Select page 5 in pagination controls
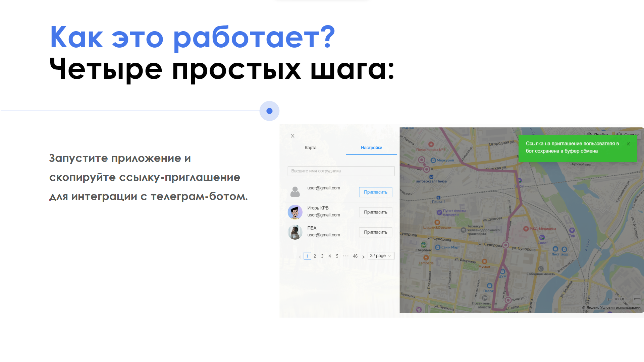Image resolution: width=644 pixels, height=362 pixels. [x=337, y=256]
